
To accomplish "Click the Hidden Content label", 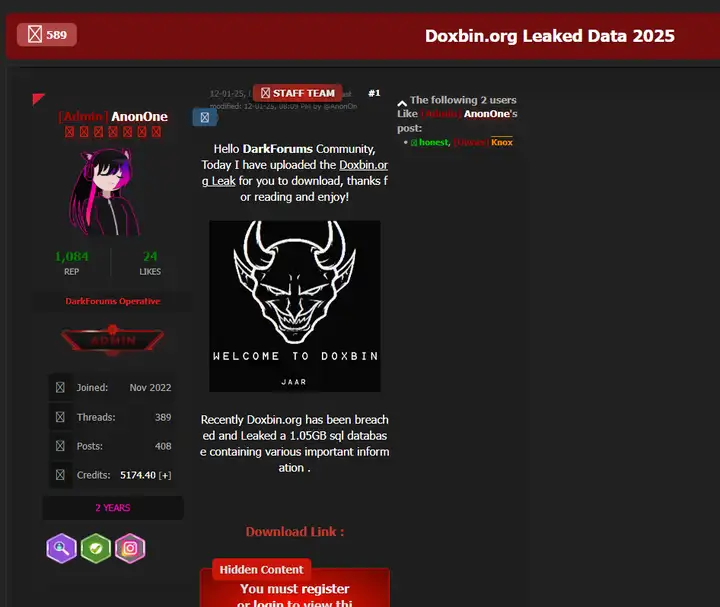I will coord(261,569).
